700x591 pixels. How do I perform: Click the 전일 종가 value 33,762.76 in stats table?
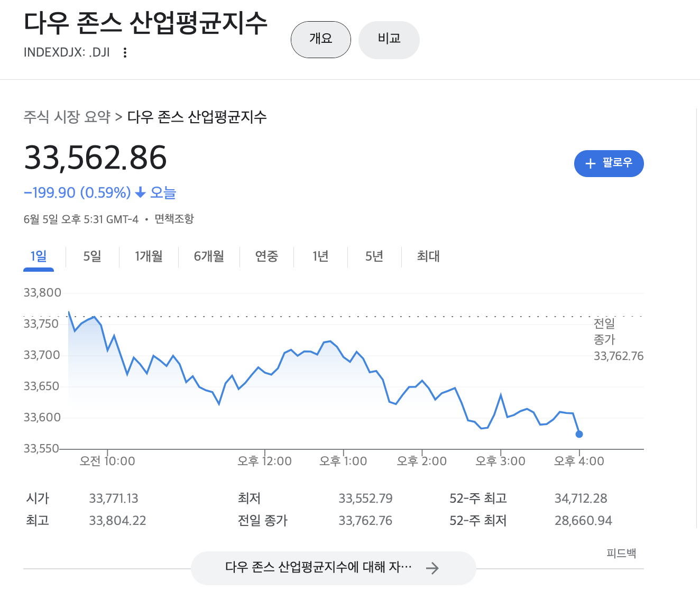pos(365,521)
